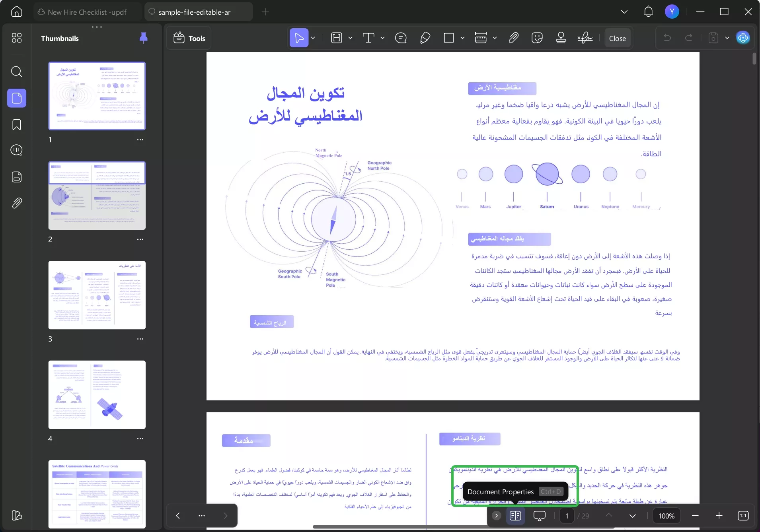Open the Search sidebar panel
The image size is (760, 532).
pos(17,72)
